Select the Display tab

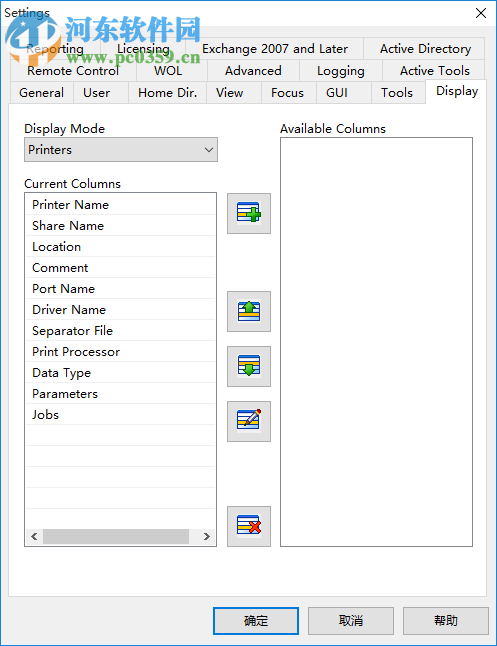[457, 91]
